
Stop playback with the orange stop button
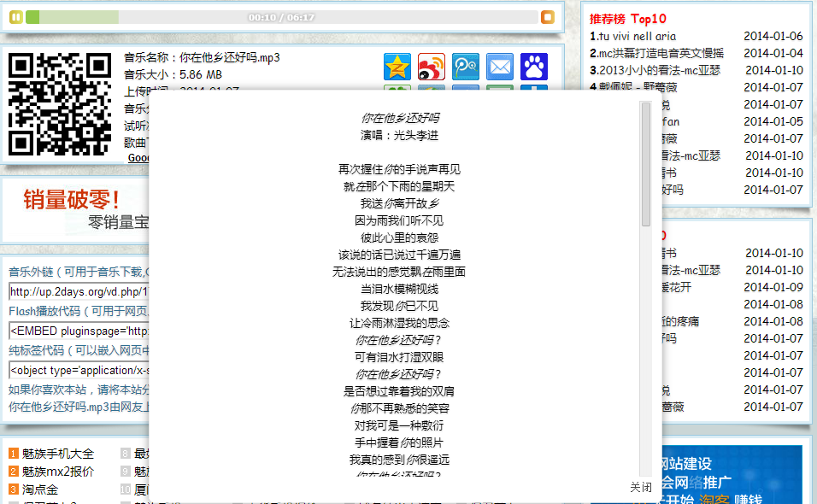click(x=547, y=17)
